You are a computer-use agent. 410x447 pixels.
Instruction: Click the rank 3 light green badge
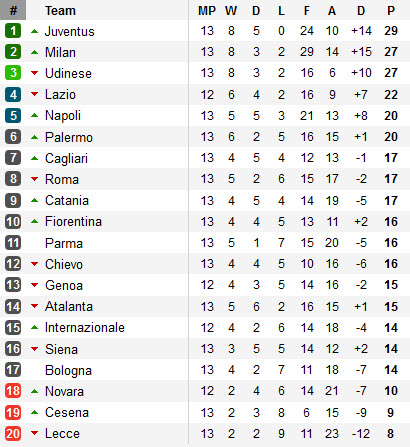13,73
